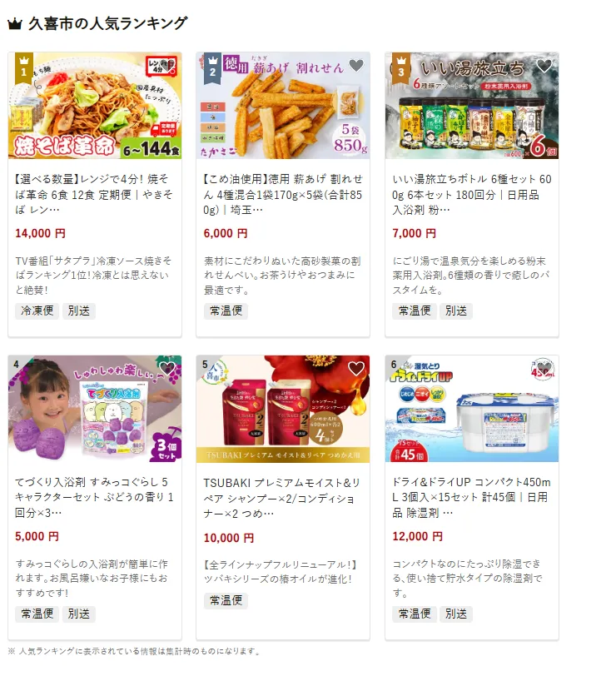Click heart icon on TSUBAKI shampoo card
This screenshot has width=616, height=676.
[x=356, y=369]
